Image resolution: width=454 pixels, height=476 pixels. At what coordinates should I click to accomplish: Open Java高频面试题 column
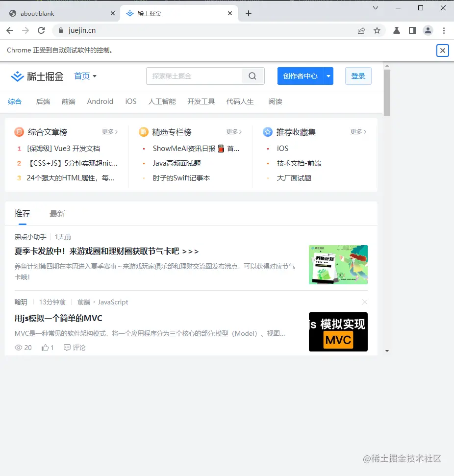click(177, 164)
